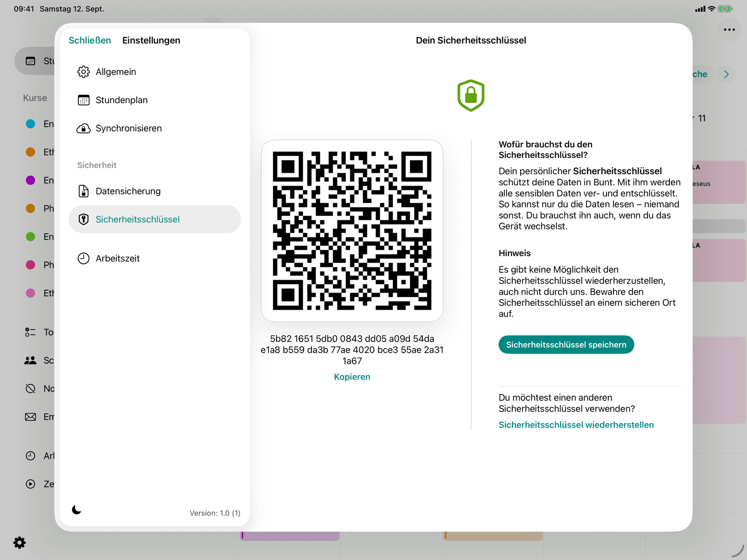Open the Datensicherung settings section
Viewport: 747px width, 560px height.
click(x=155, y=191)
